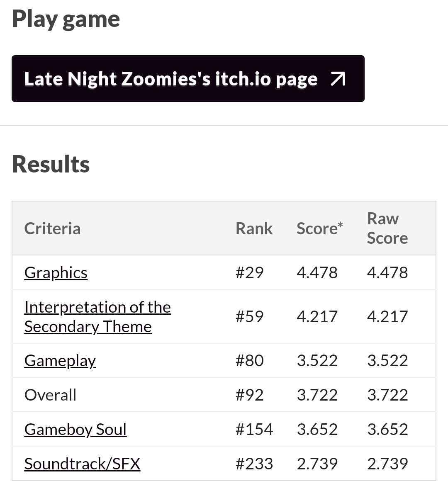Viewport: 448px width, 498px height.
Task: Open the Soundtrack/SFX criteria link
Action: 82,464
